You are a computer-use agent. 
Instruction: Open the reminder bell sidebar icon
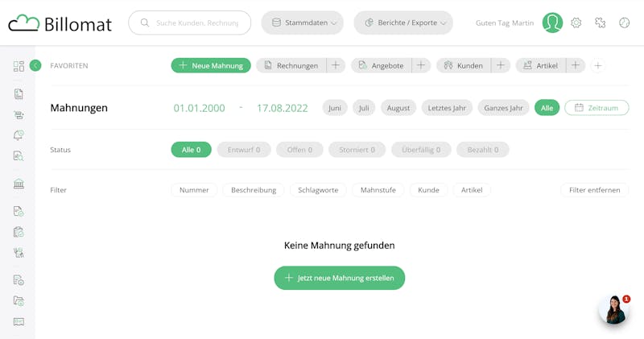tap(19, 135)
